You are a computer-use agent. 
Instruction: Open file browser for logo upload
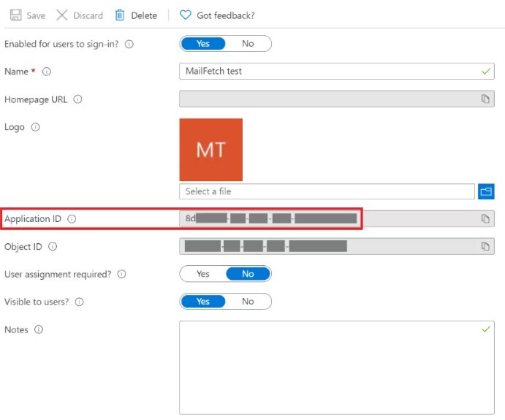pos(486,191)
